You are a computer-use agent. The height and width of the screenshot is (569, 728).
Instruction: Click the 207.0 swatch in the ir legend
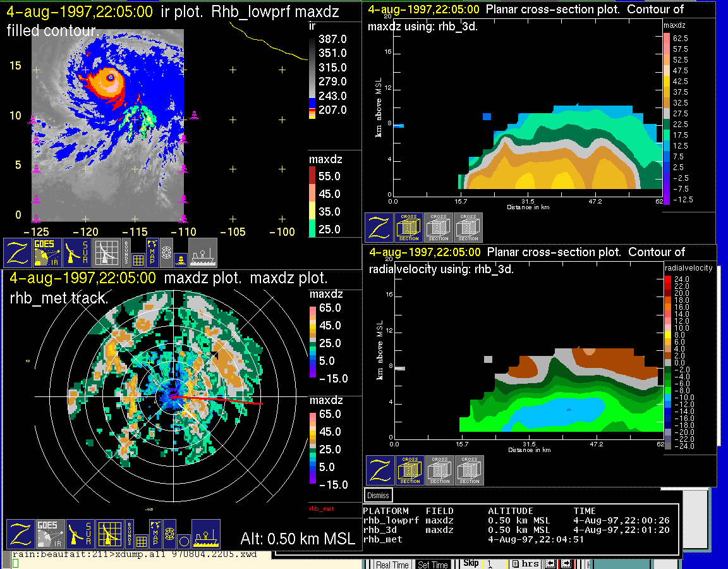pyautogui.click(x=312, y=111)
